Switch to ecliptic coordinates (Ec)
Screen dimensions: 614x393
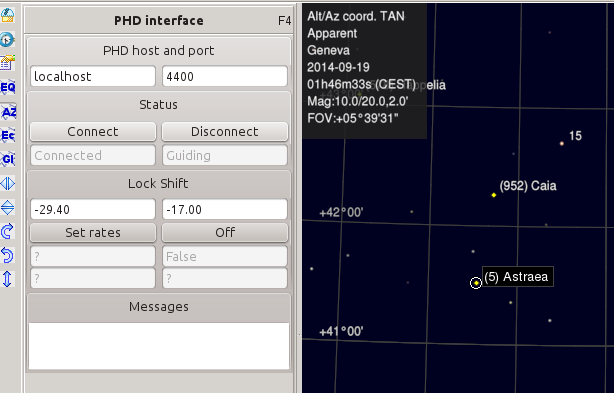[7, 135]
